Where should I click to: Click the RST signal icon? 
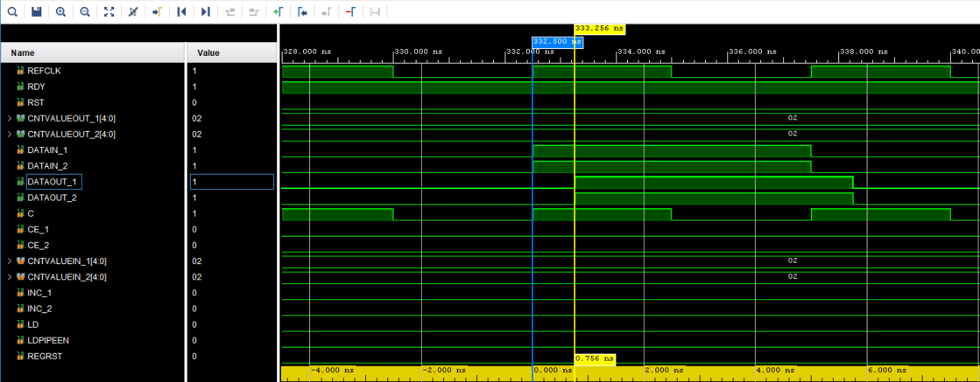pos(21,102)
